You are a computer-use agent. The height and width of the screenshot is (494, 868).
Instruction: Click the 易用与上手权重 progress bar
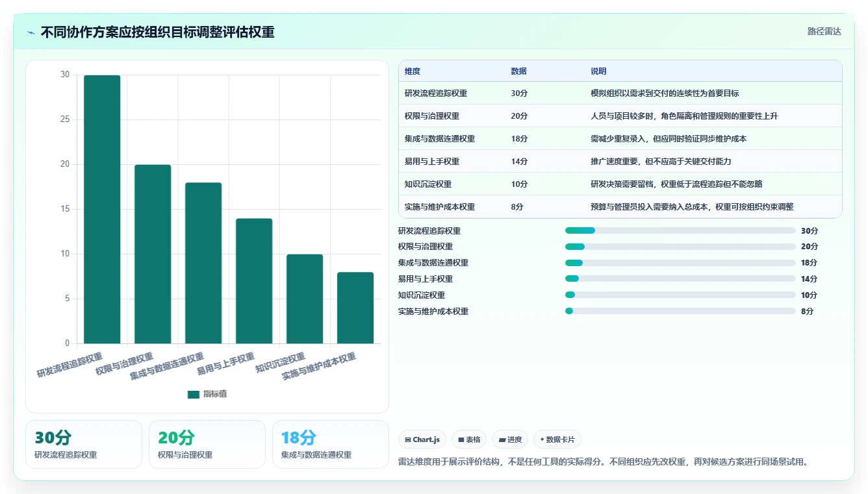tap(680, 279)
